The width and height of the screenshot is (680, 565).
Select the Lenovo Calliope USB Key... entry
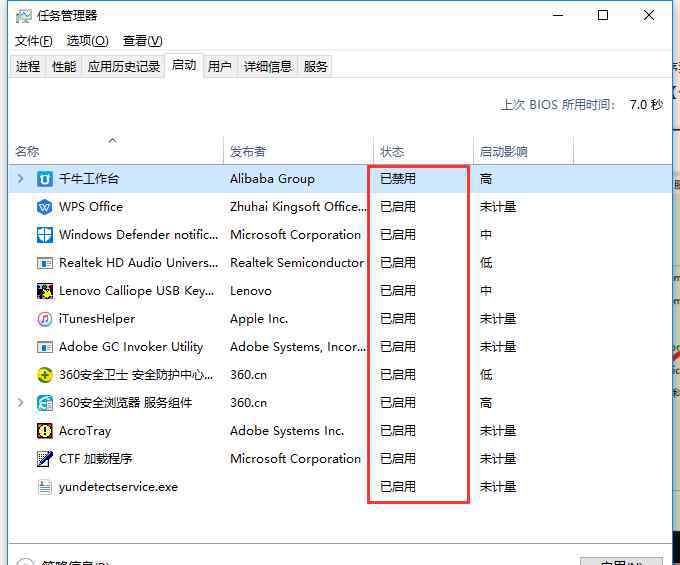[137, 291]
